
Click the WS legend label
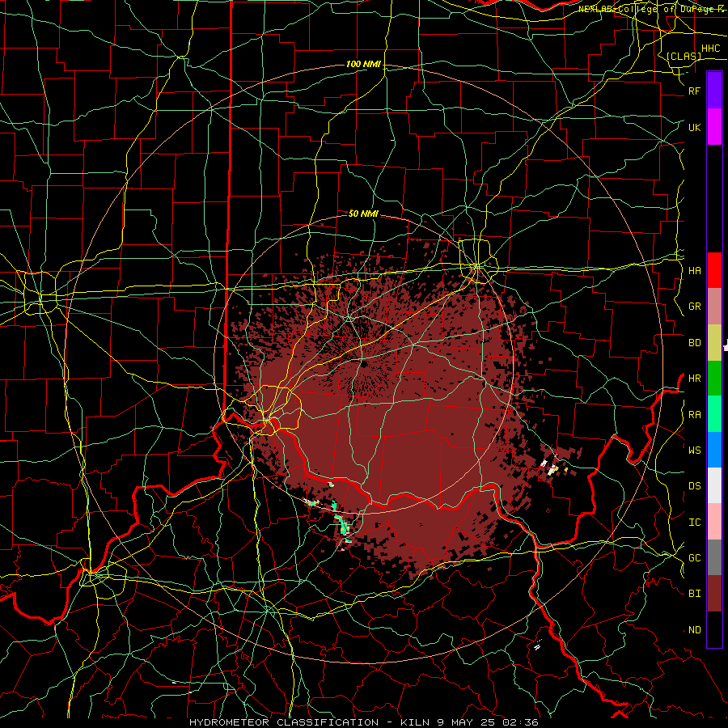[x=695, y=450]
